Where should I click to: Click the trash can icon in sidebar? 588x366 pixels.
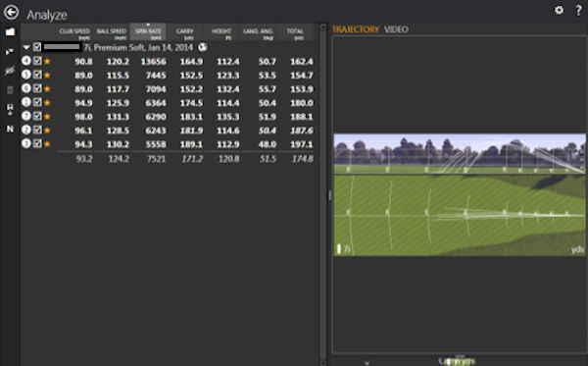10,90
